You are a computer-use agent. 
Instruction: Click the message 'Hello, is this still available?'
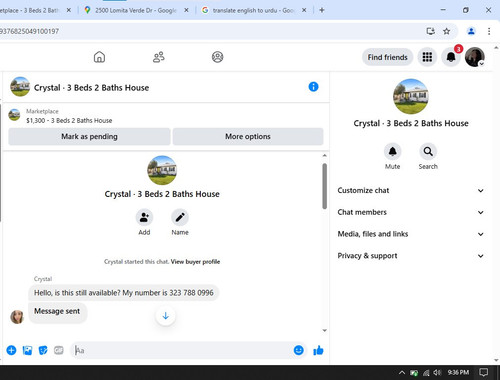(x=124, y=293)
